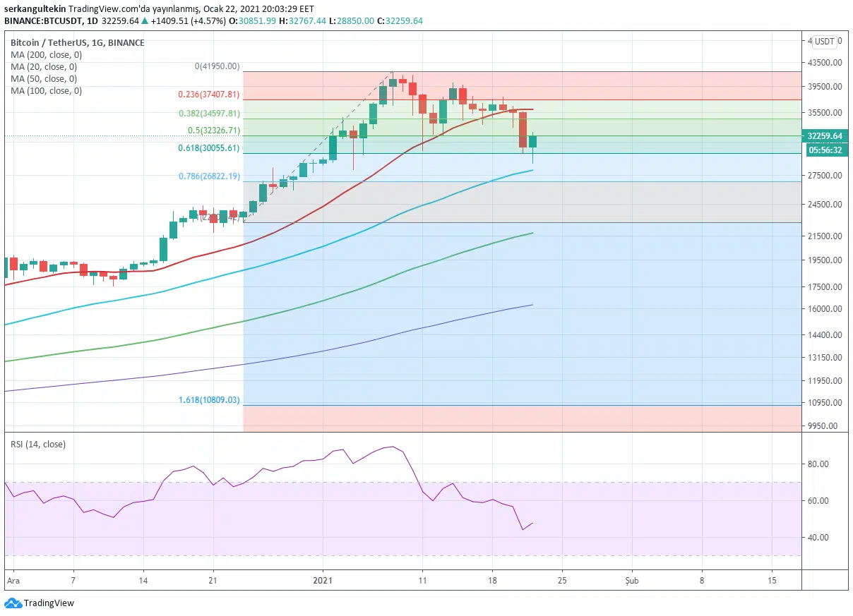
Task: Click the 05:56:32 countdown timer label
Action: 825,150
